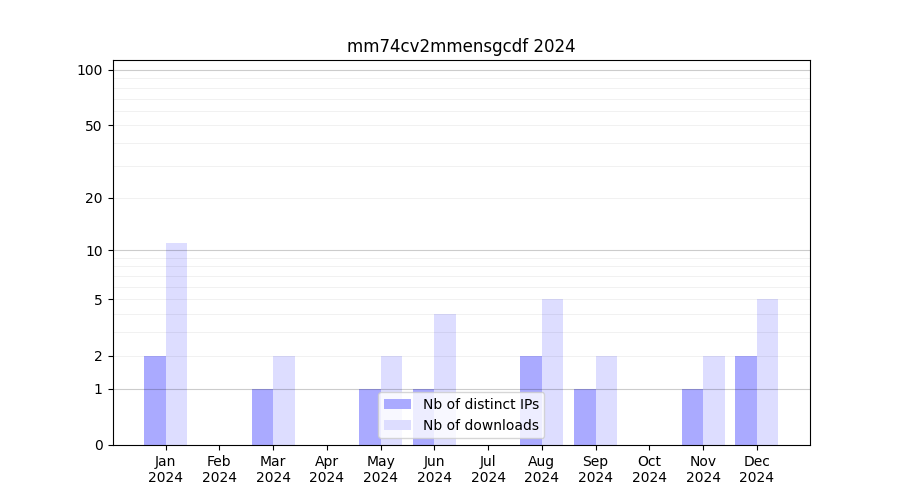Click the December distinct IPs bar
900x500 pixels.
pos(746,400)
